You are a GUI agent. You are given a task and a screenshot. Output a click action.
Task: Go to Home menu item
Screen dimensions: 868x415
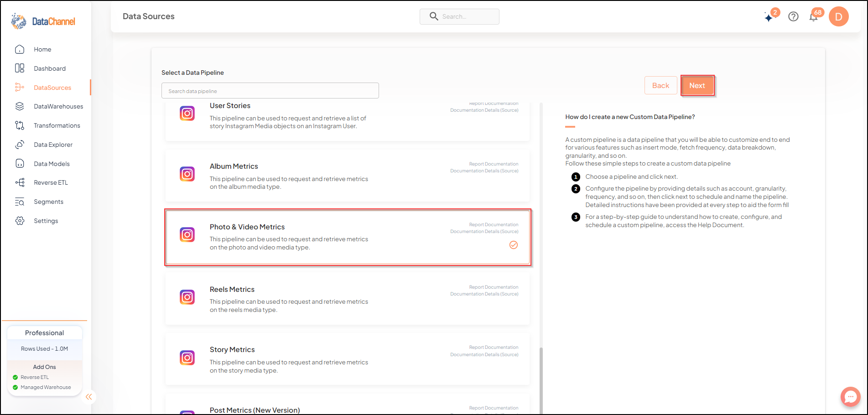pyautogui.click(x=42, y=49)
